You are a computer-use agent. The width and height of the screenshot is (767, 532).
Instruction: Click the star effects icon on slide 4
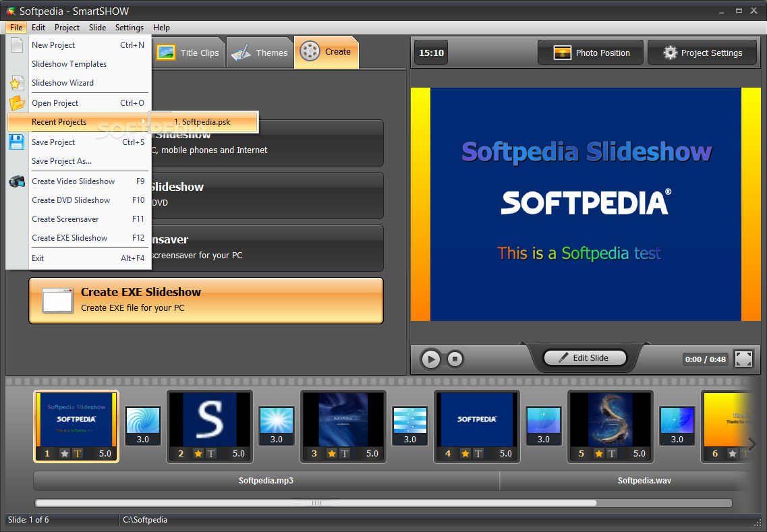[x=465, y=454]
